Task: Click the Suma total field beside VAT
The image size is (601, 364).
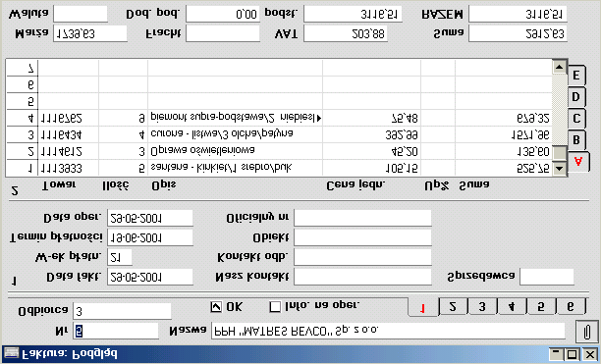Action: [x=518, y=33]
